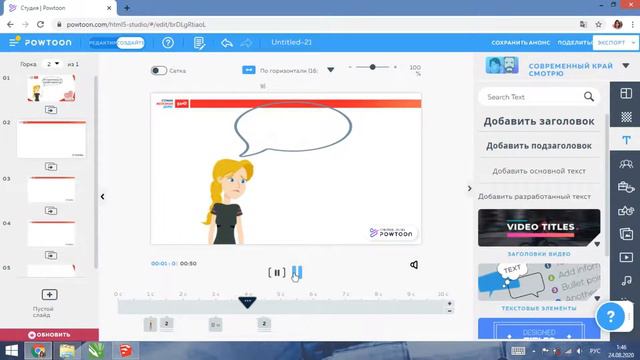Switch mode to Создать

131,43
